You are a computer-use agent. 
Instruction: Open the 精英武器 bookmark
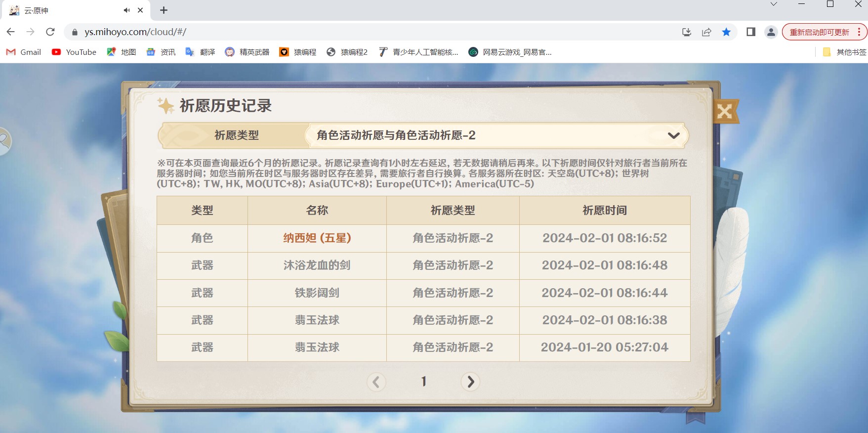248,52
